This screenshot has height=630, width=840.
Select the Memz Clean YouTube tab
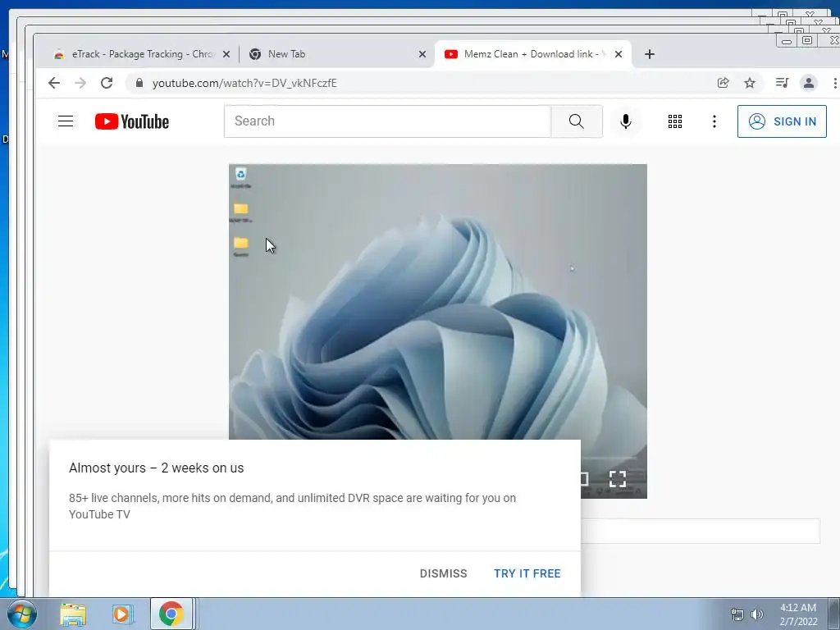(x=532, y=54)
